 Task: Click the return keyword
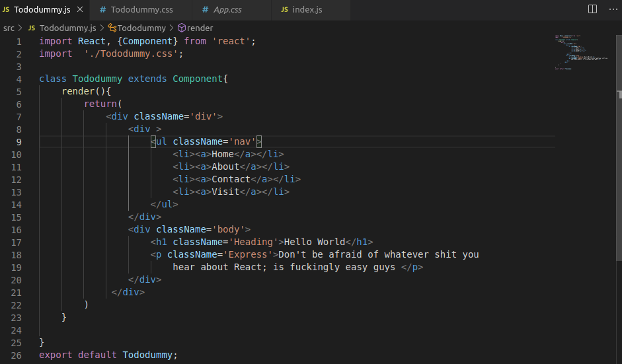pyautogui.click(x=100, y=104)
